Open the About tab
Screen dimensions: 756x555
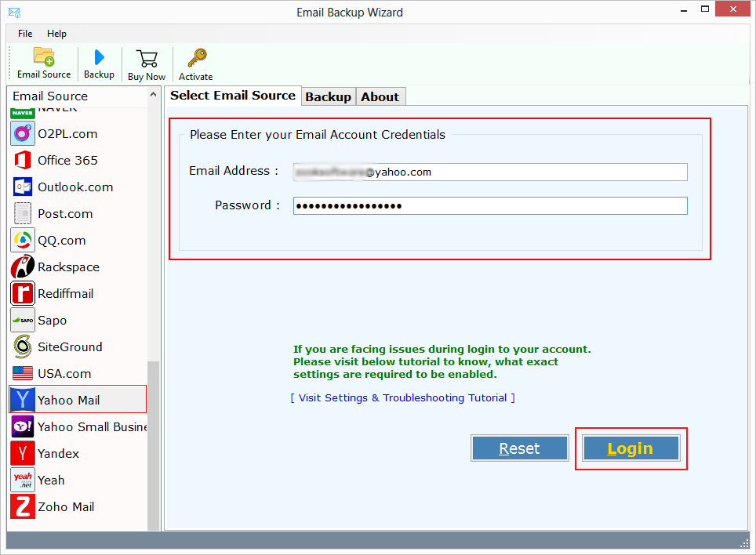tap(380, 97)
